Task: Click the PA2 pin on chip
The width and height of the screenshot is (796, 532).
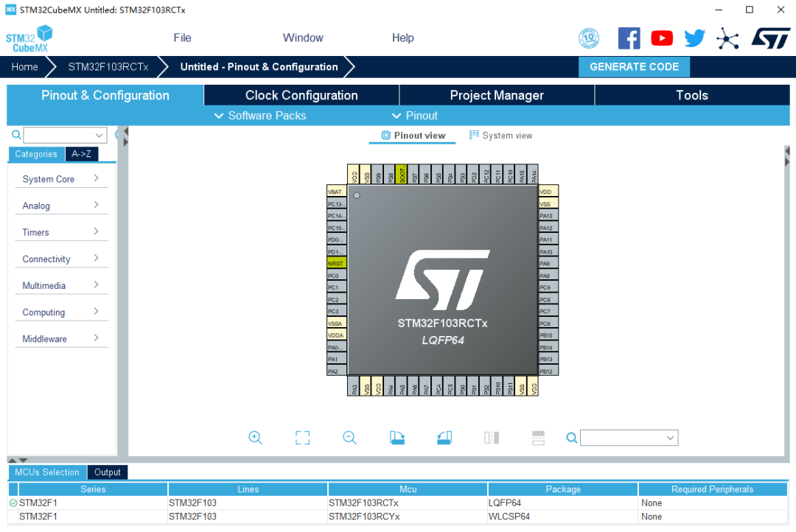Action: tap(337, 371)
